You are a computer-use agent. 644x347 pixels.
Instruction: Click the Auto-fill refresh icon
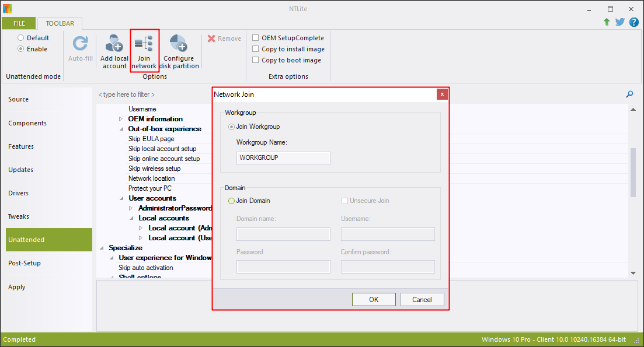pyautogui.click(x=80, y=44)
